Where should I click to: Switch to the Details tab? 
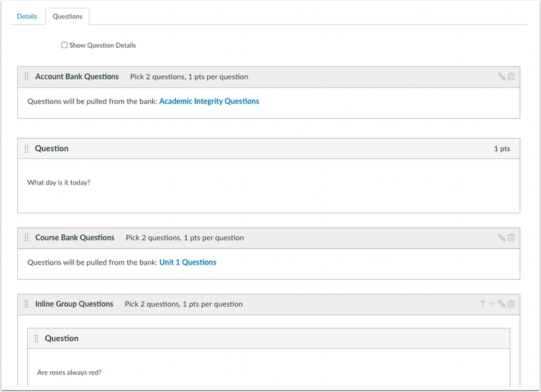(27, 16)
